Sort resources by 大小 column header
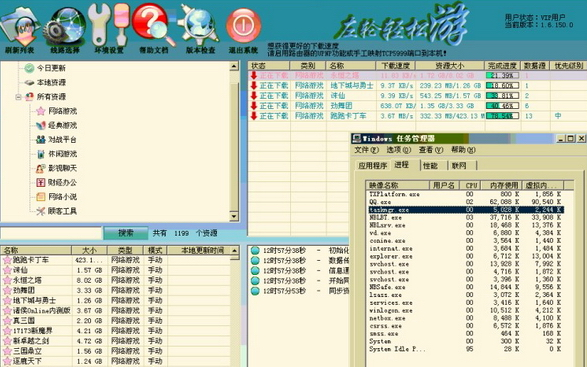This screenshot has width=587, height=367. point(89,250)
